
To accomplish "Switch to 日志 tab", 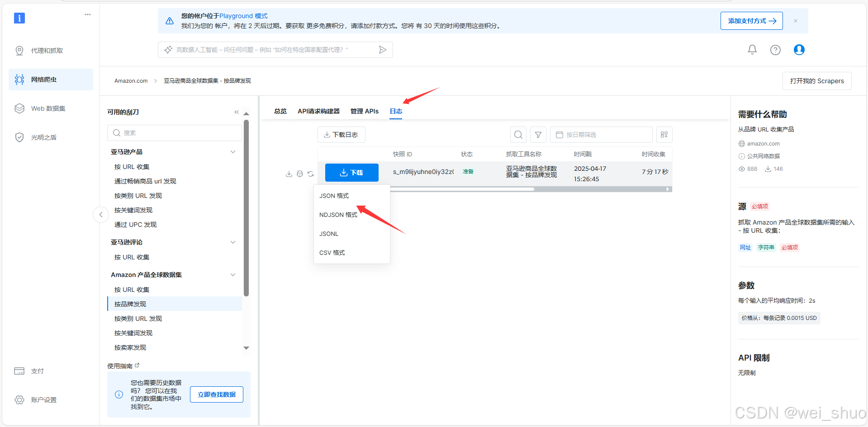I will point(396,111).
